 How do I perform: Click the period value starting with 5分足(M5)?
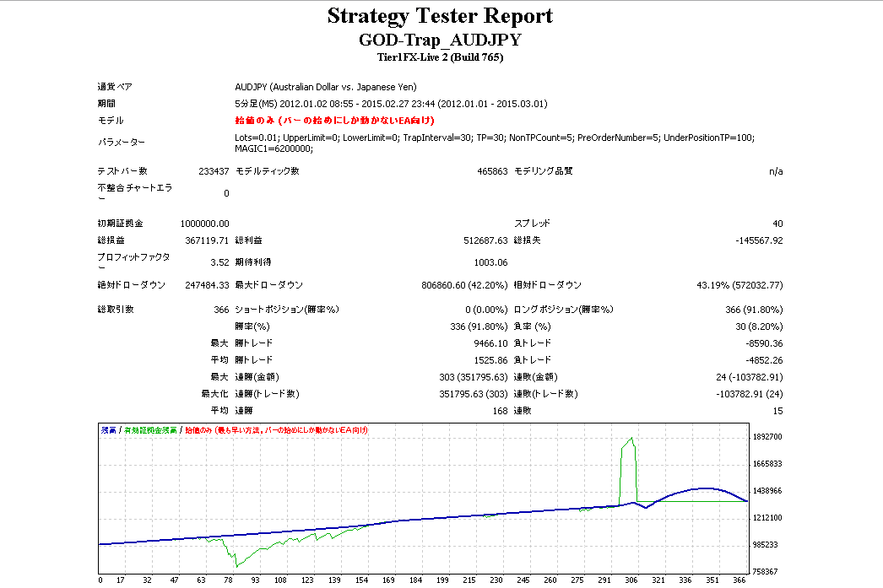[x=391, y=104]
